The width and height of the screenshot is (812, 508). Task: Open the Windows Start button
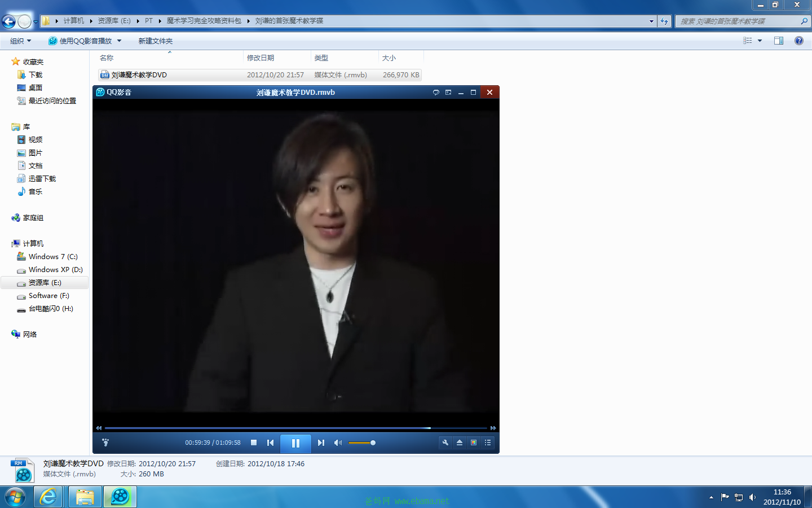[x=15, y=497]
